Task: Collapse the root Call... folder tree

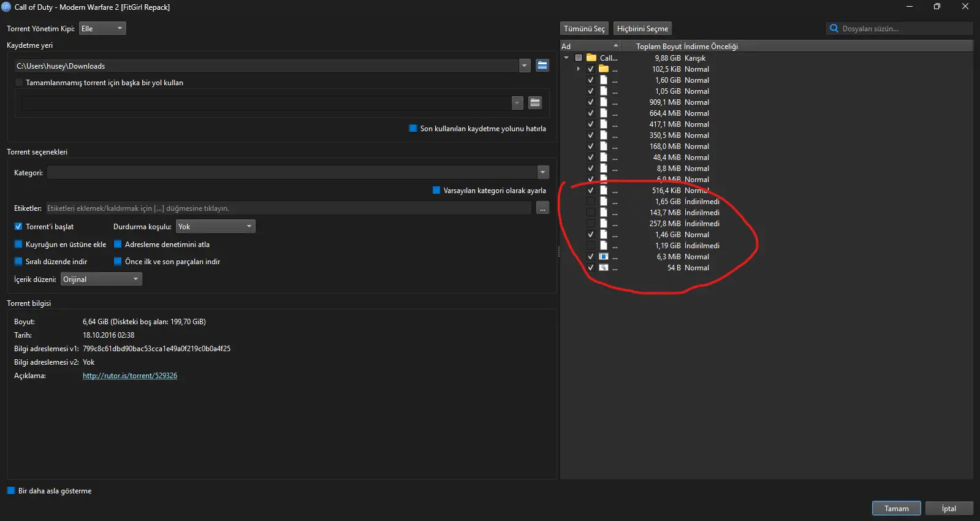Action: [566, 58]
